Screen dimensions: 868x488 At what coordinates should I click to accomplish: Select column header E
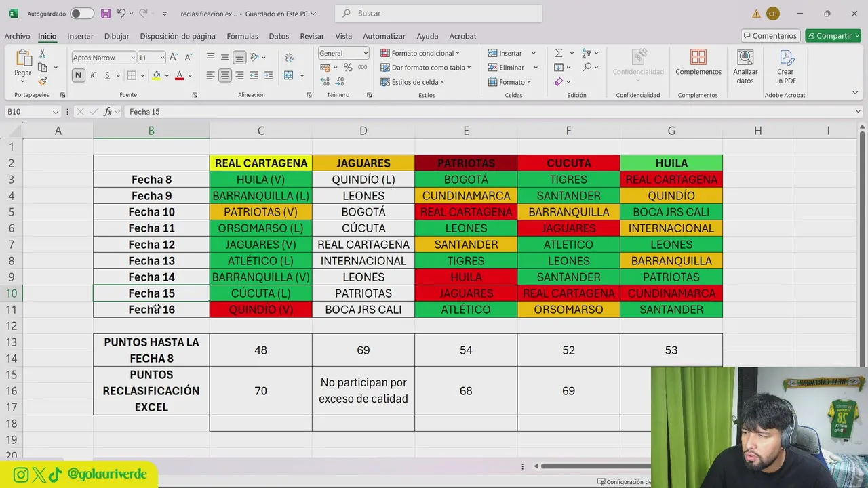tap(466, 131)
